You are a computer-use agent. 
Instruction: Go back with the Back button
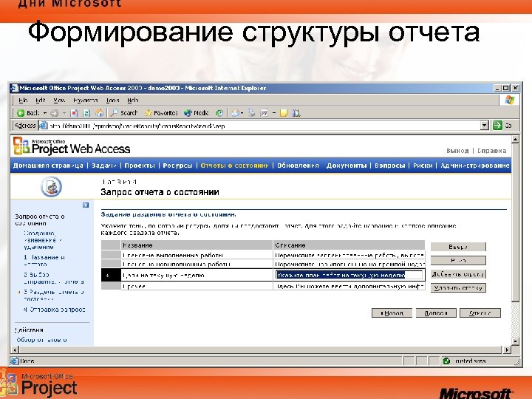coord(28,113)
